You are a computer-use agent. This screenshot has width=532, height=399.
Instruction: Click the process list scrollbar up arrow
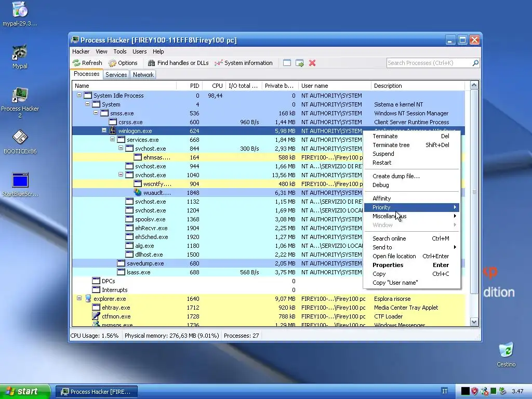474,86
